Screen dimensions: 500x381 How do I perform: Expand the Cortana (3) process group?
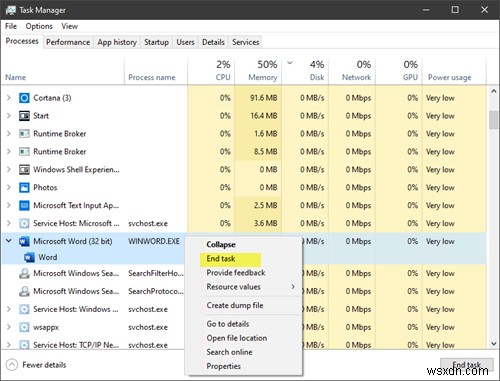[9, 98]
